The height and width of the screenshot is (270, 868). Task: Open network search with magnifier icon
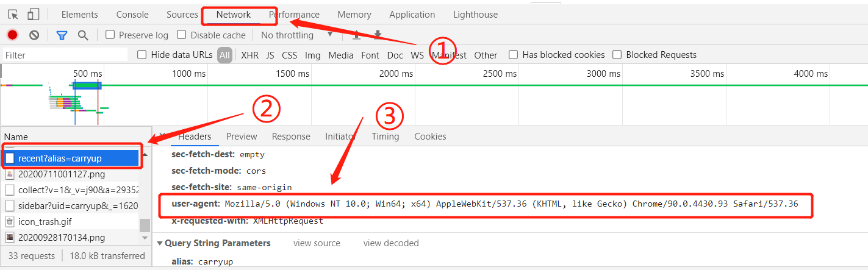[83, 35]
